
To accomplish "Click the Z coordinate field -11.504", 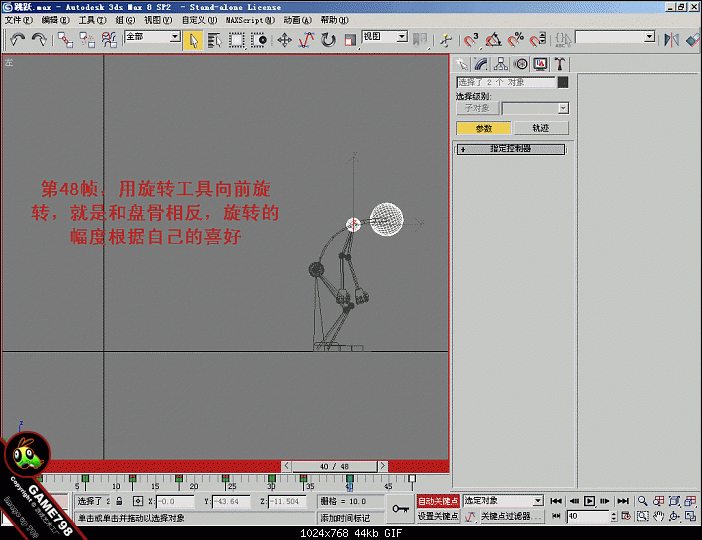I will (x=287, y=501).
